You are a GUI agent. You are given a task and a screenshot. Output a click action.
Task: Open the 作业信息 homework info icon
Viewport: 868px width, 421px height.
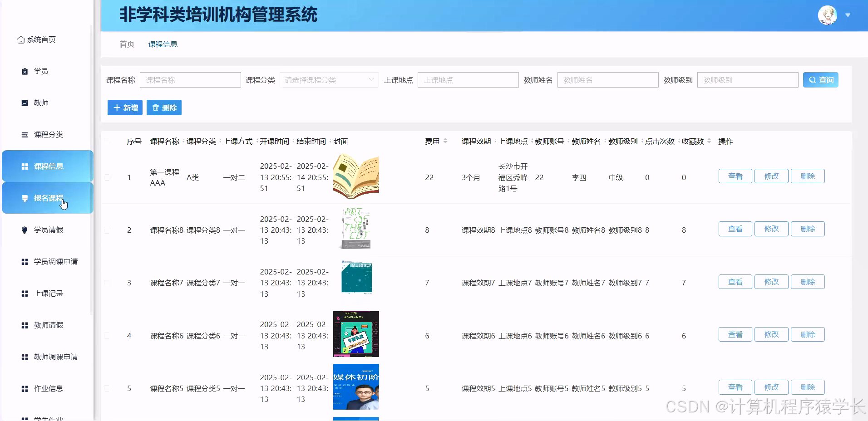tap(25, 388)
